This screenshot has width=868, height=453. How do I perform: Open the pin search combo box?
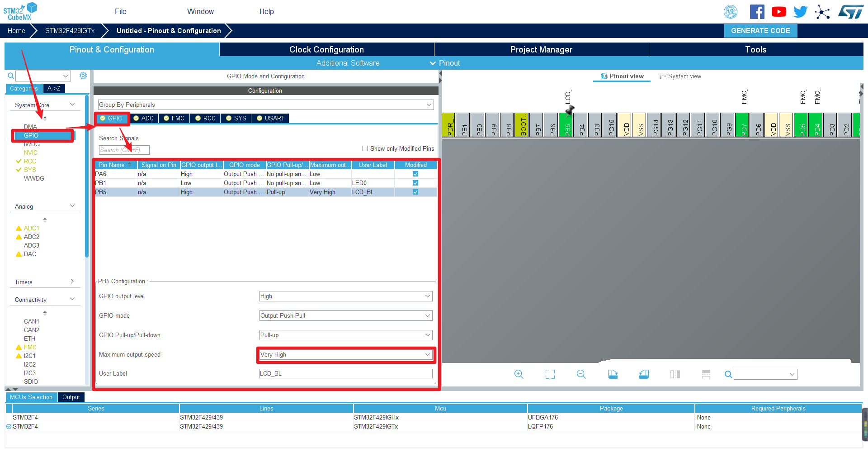click(x=765, y=374)
